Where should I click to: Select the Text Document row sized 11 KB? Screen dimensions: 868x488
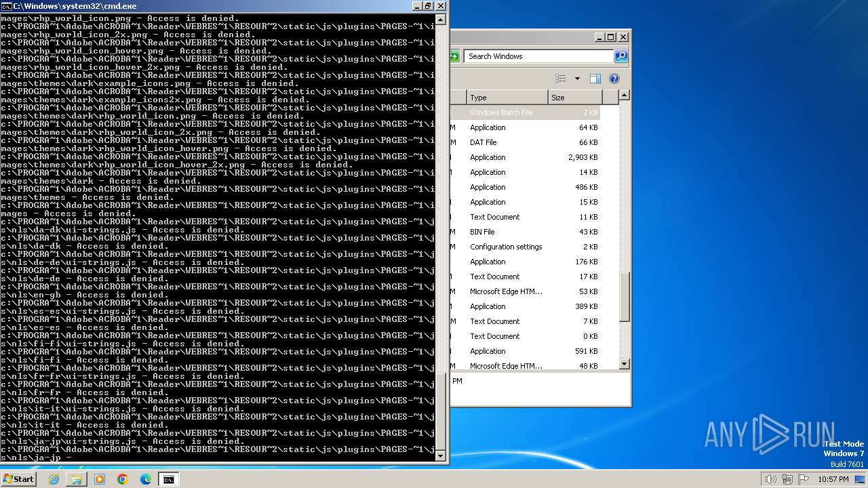pos(525,217)
